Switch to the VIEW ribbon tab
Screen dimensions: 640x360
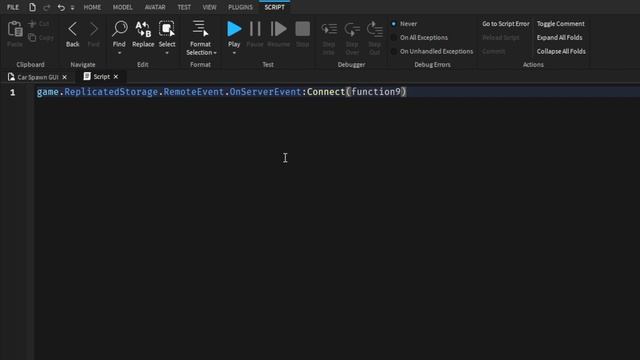pyautogui.click(x=209, y=7)
